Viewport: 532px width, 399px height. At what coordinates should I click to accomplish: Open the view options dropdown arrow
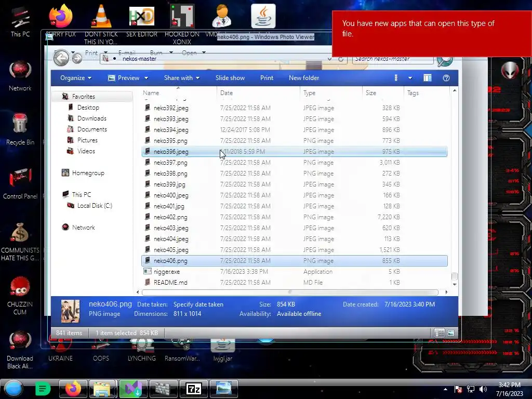(410, 78)
